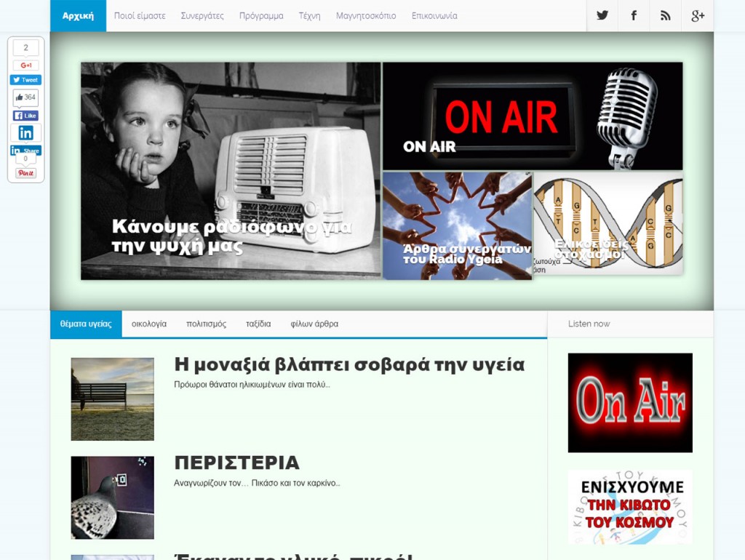This screenshot has height=560, width=745.
Task: Click Κάνουμε ραδιόφωνο για την ψυχή μας caption
Action: click(232, 236)
